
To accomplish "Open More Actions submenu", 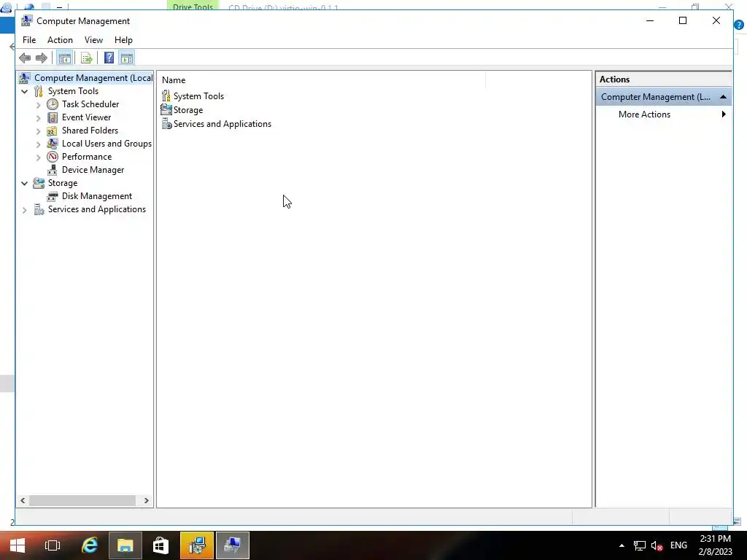I will (x=664, y=114).
